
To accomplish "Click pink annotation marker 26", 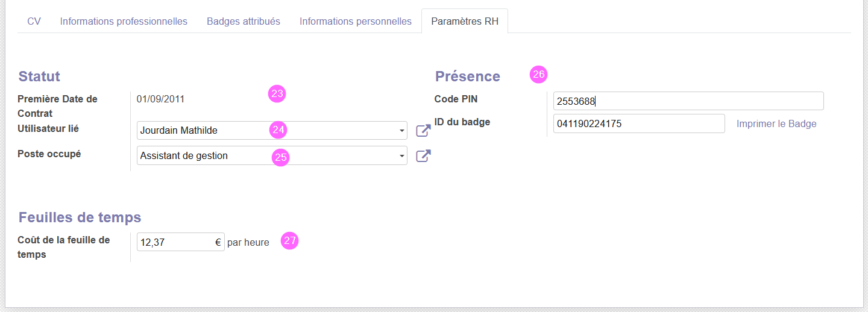I will pos(539,74).
